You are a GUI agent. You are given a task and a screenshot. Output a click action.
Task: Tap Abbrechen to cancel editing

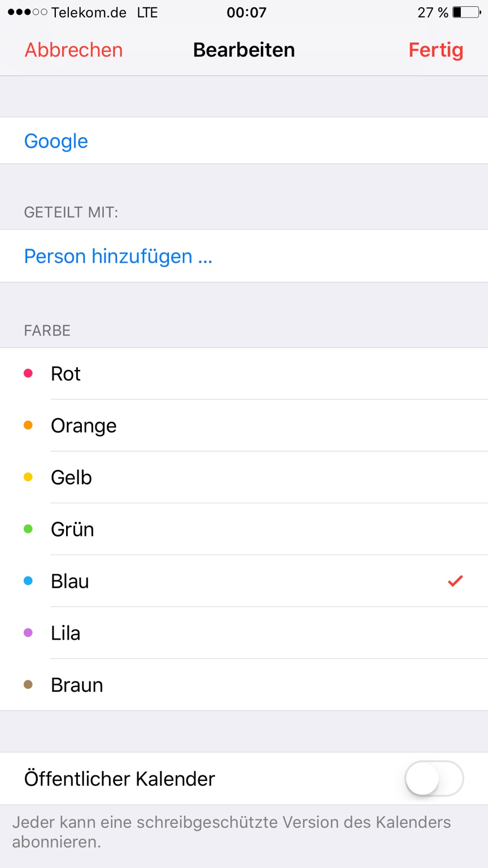point(72,50)
